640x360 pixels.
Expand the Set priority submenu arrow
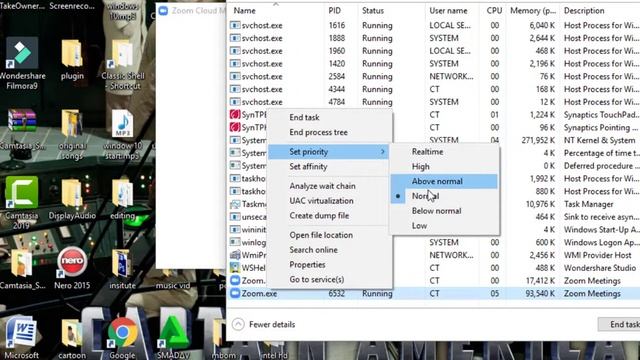382,151
